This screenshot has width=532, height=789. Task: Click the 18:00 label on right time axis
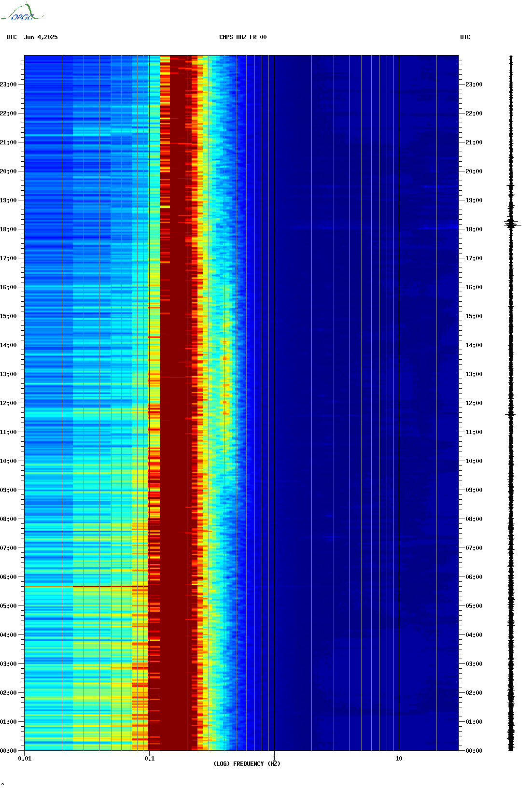(474, 229)
